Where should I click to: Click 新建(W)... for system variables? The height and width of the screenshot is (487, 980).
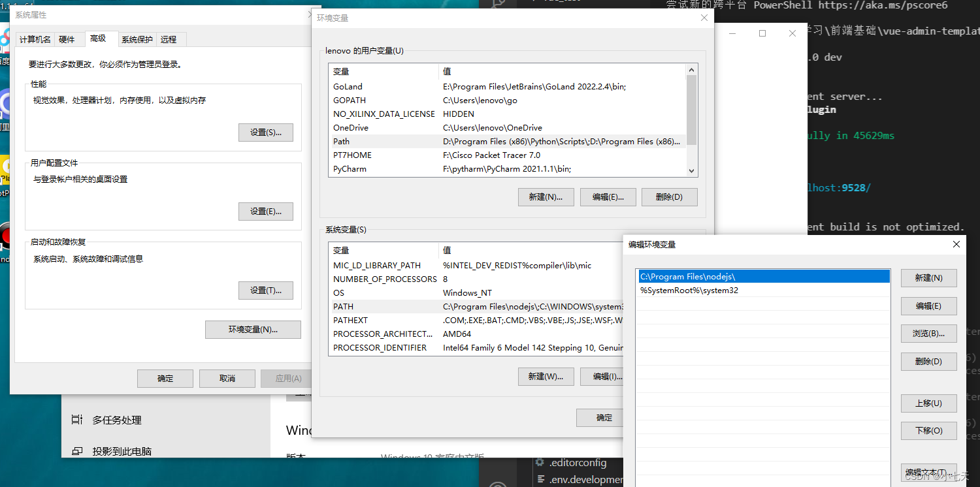pyautogui.click(x=546, y=377)
